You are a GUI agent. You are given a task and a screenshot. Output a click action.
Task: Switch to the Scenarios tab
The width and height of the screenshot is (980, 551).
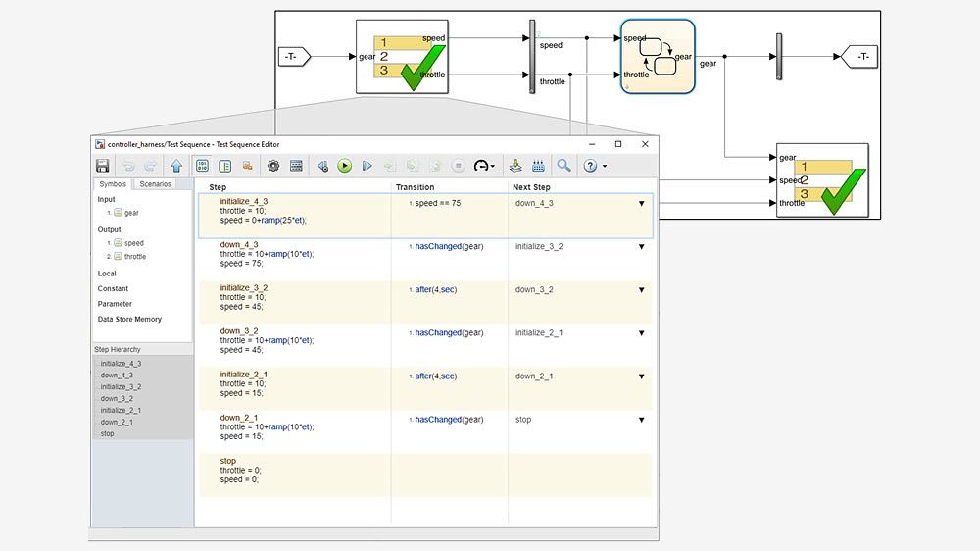(155, 184)
